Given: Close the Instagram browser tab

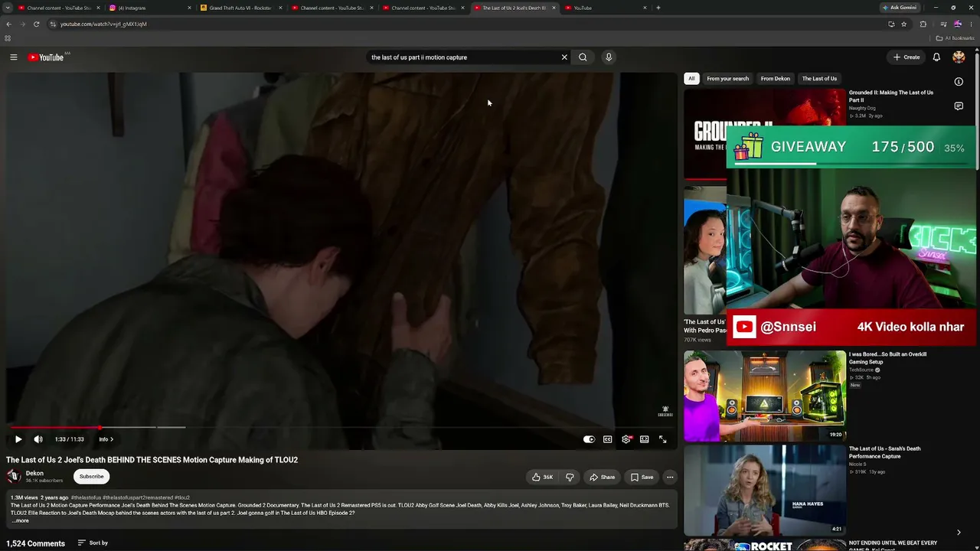Looking at the screenshot, I should point(189,8).
